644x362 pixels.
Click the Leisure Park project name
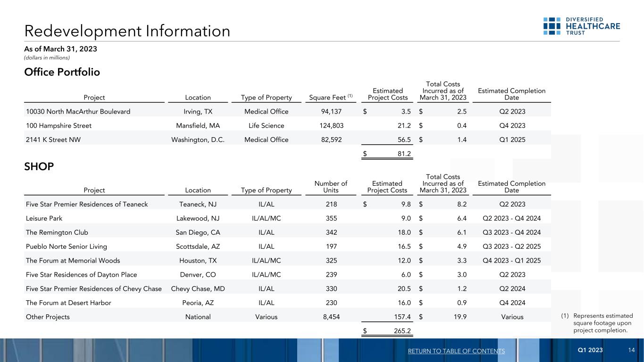pyautogui.click(x=44, y=218)
